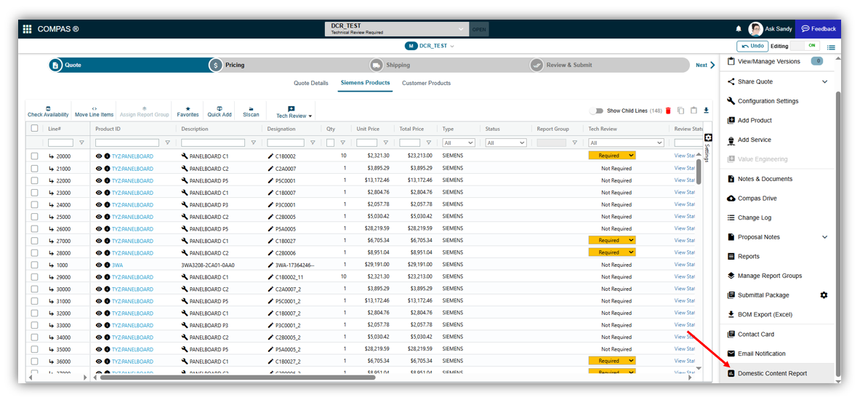Open the COMPAS app grid menu

tap(27, 29)
